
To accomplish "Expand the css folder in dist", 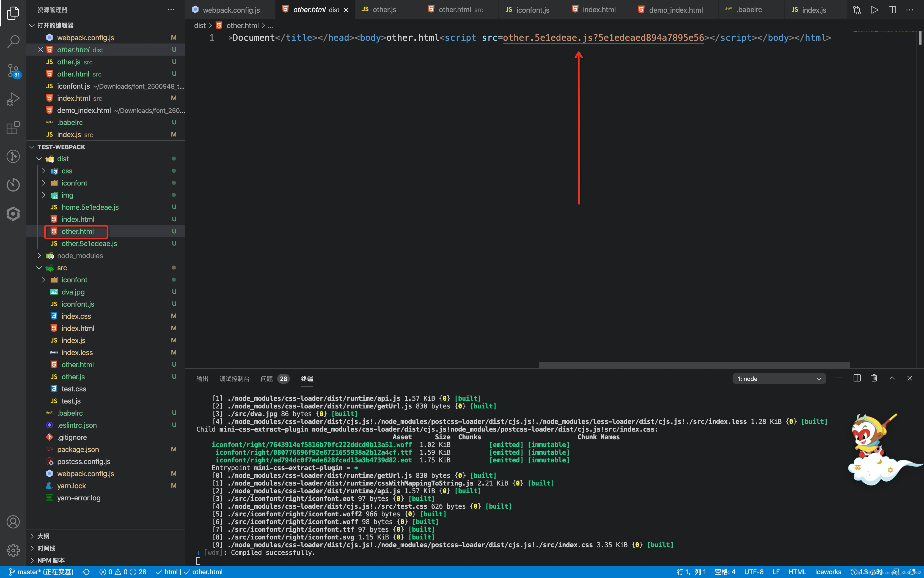I will (43, 171).
